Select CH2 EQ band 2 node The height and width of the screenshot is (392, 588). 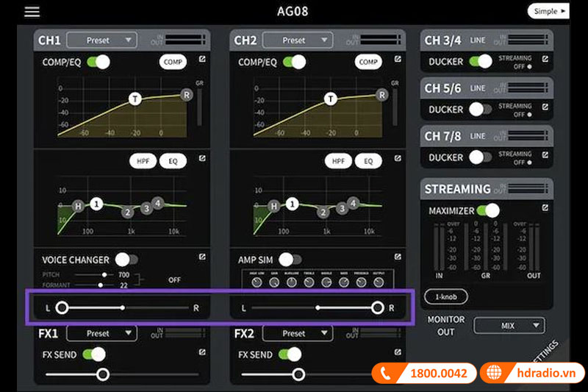coord(323,213)
